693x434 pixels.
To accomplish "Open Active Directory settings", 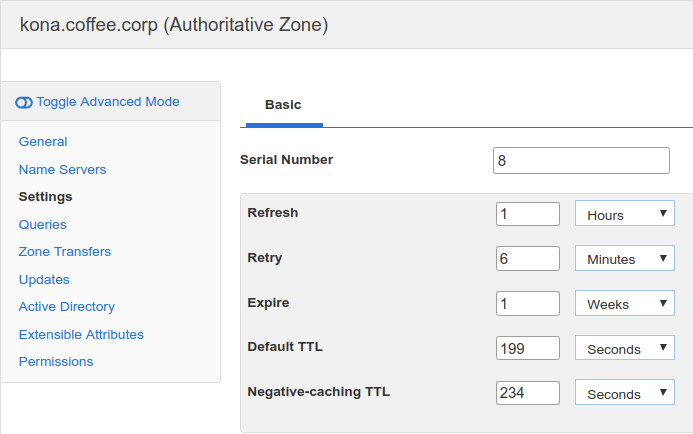I will tap(66, 307).
